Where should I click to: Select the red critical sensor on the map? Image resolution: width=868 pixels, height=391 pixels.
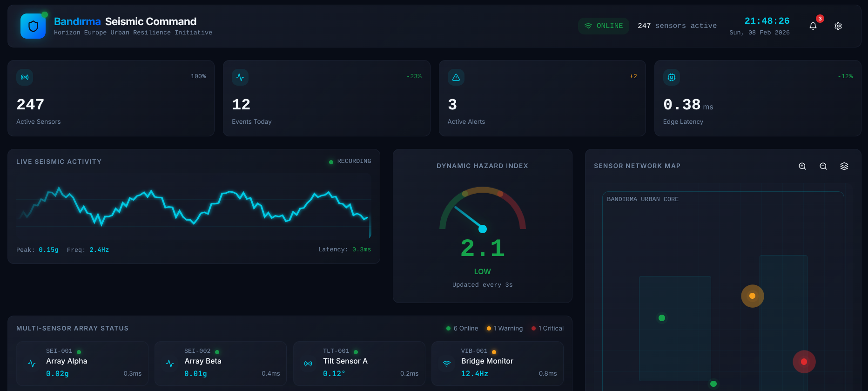804,362
